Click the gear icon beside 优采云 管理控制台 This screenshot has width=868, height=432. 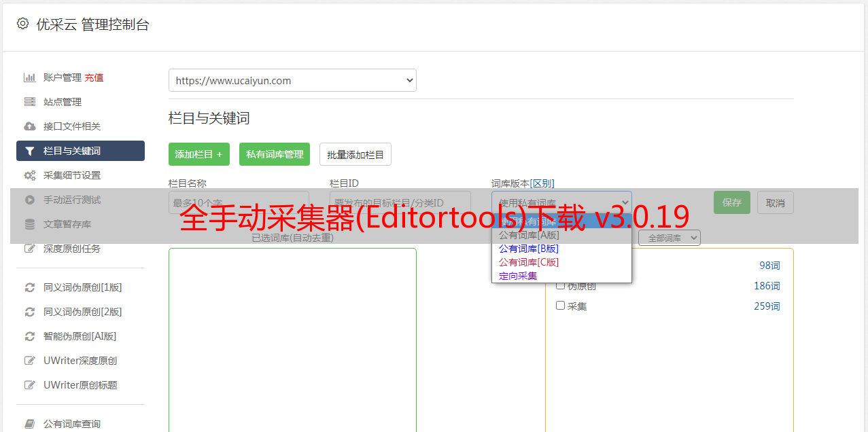pos(22,24)
